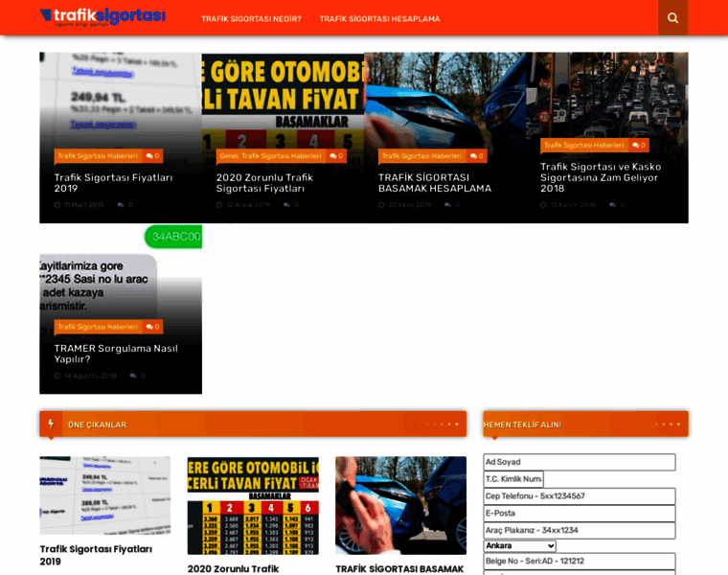Click clock icon next to 14 Ağustos 2018

pos(57,376)
